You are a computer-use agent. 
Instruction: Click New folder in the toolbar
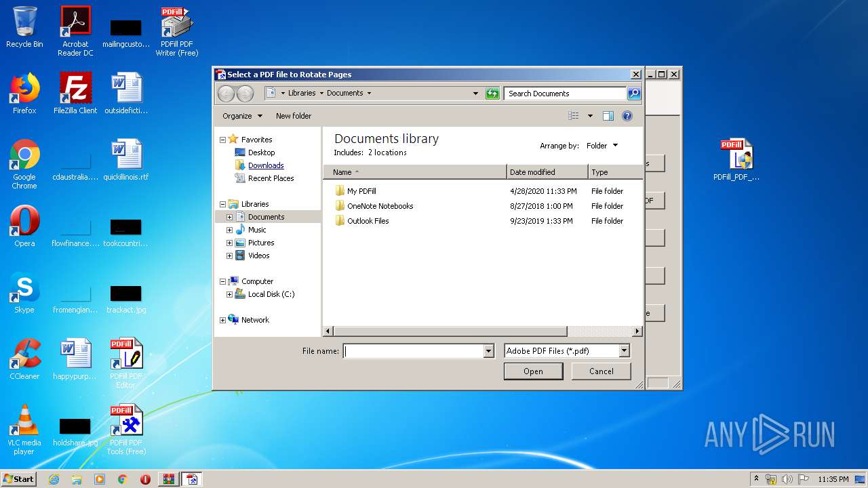point(294,116)
